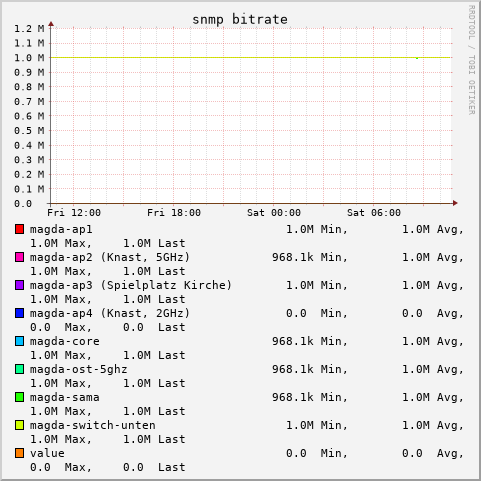Click the magda-ap2 (Knast, 5GHz) legend text
The image size is (481, 481).
click(x=110, y=257)
